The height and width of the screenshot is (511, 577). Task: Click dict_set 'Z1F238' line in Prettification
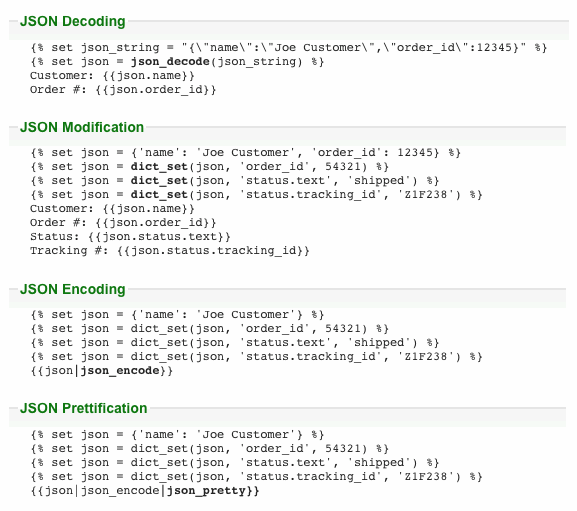click(x=256, y=476)
